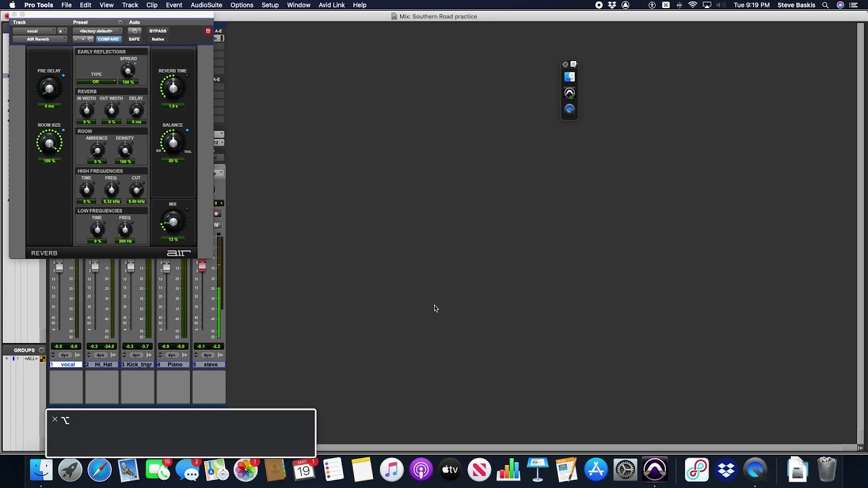Click the previous preset minus button
This screenshot has width=868, height=488.
point(76,39)
